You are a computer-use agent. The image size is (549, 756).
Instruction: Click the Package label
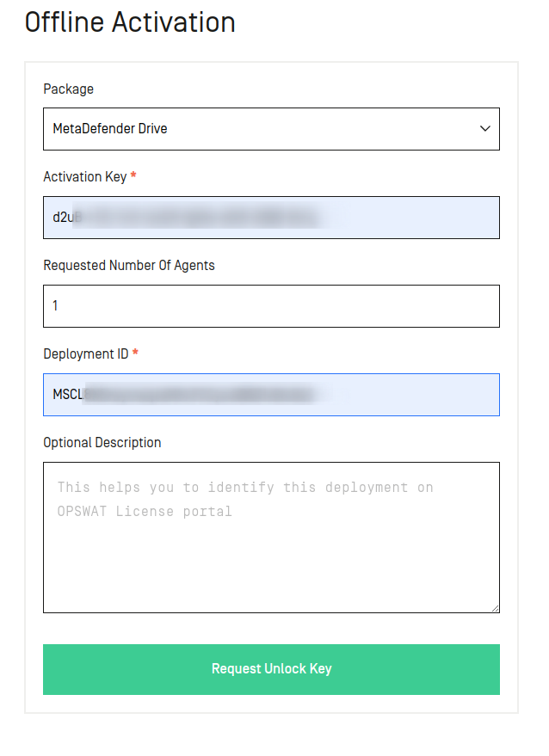tap(69, 89)
